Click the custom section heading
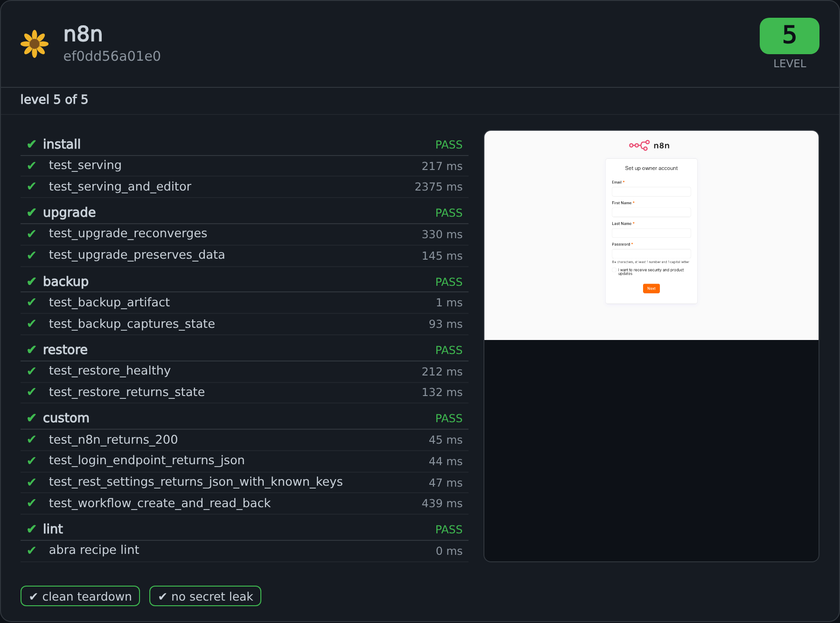 66,418
